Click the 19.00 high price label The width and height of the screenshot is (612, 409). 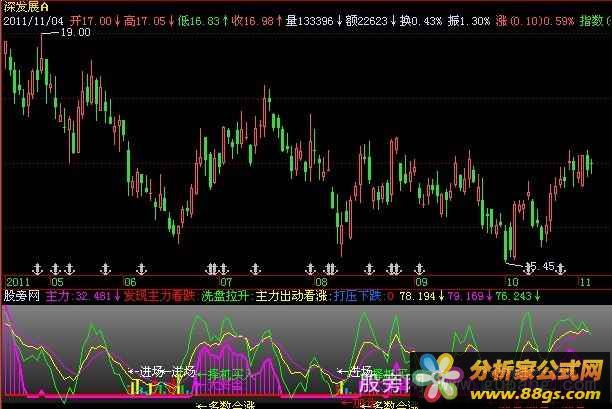coord(76,32)
